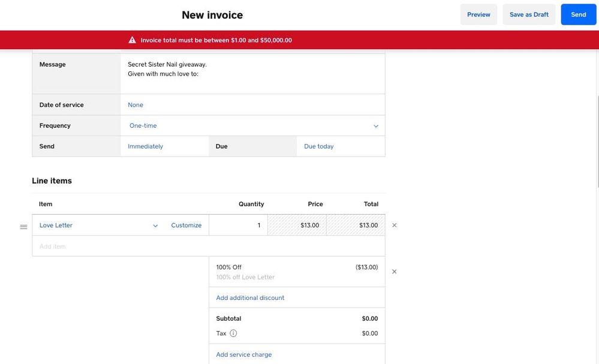Click the $13.00 Price cell
599x364 pixels.
pos(297,225)
